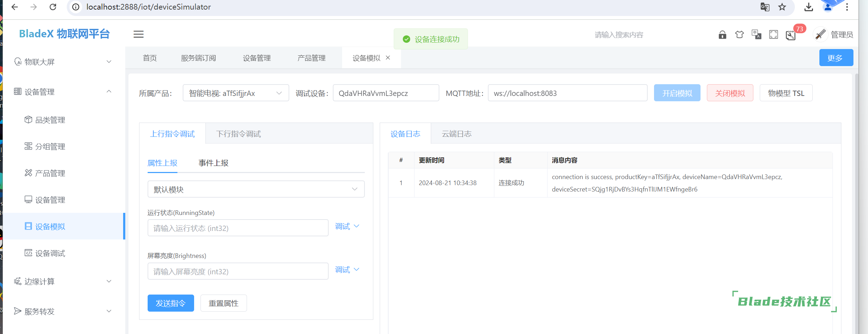Screen dimensions: 868x334
Task: Open browser profile icon
Action: (x=828, y=7)
